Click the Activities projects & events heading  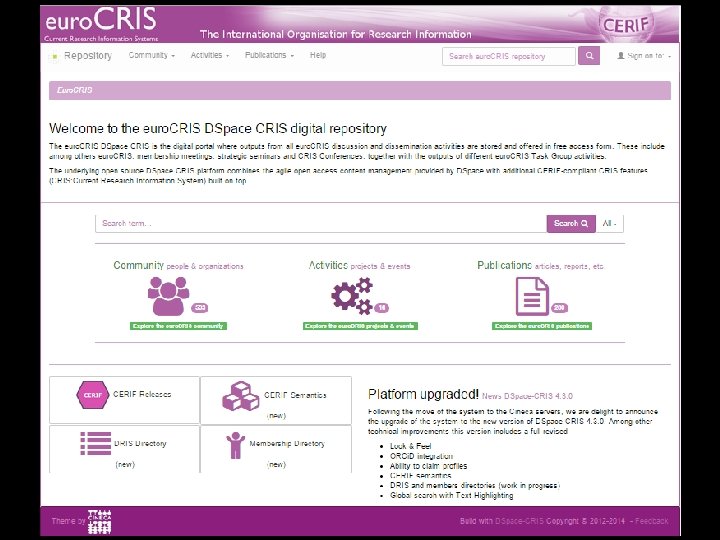click(x=360, y=265)
